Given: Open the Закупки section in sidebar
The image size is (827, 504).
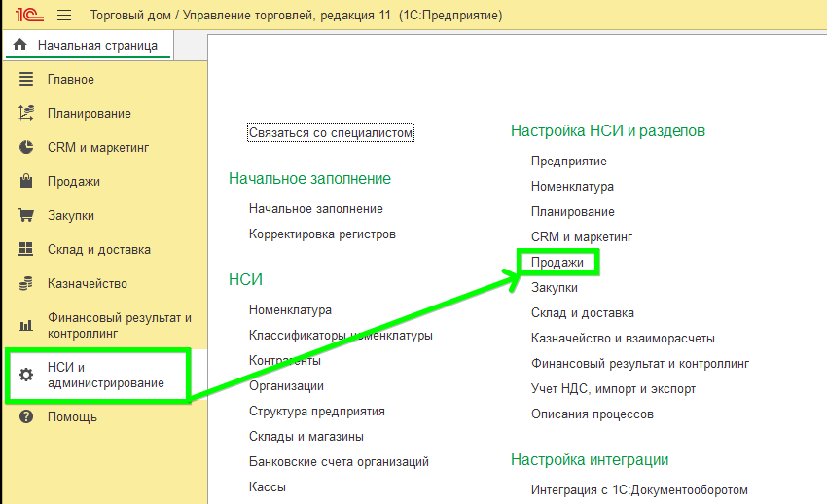Looking at the screenshot, I should [71, 216].
